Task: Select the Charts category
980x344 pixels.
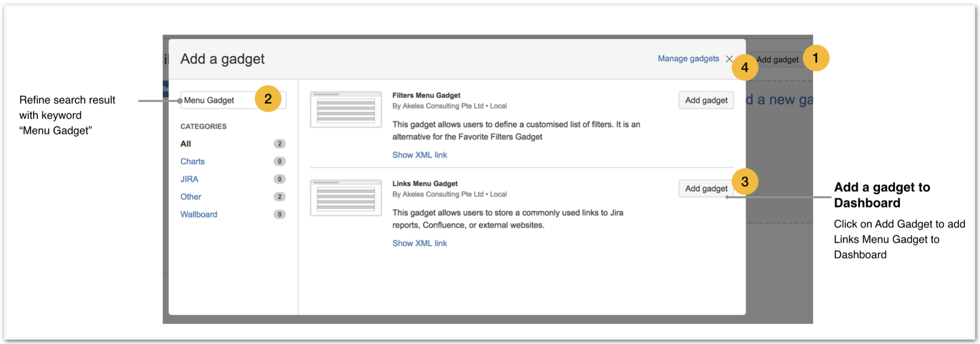Action: pyautogui.click(x=193, y=161)
